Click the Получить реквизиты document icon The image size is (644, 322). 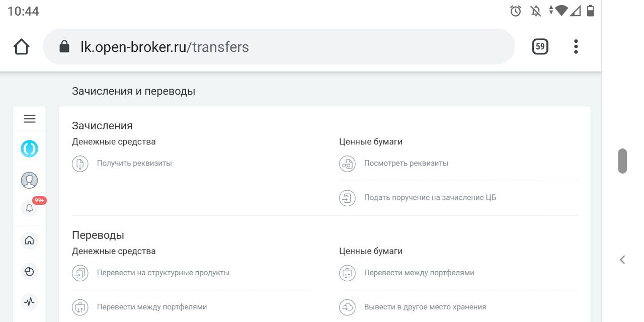coord(80,164)
